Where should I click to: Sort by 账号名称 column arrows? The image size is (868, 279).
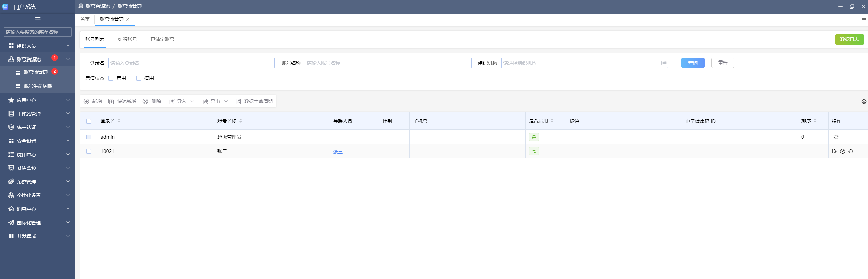click(x=241, y=121)
